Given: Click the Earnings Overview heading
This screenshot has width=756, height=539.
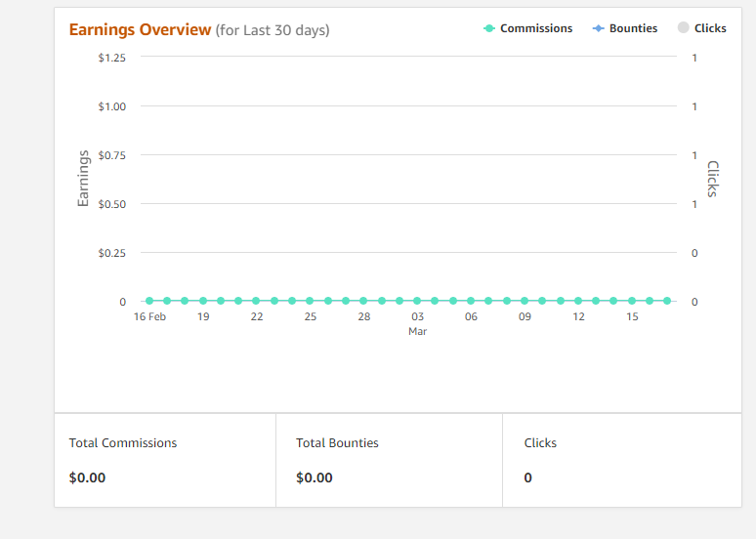Looking at the screenshot, I should [140, 29].
